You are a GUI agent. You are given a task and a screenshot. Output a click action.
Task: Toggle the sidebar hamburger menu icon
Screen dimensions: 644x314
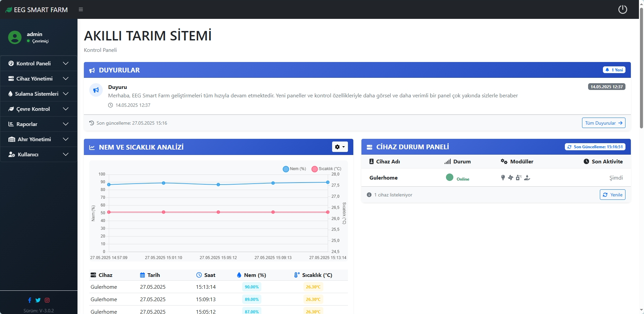pos(81,9)
